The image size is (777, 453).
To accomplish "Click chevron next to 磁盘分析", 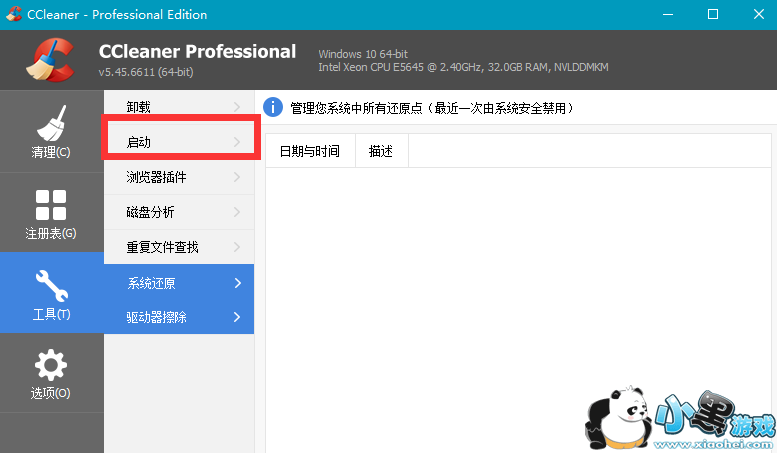I will [x=237, y=212].
